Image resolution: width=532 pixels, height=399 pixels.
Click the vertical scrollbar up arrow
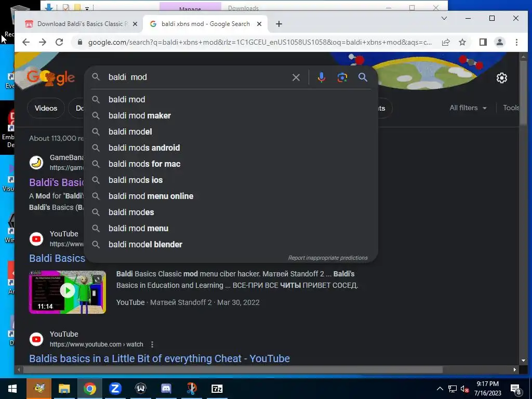point(523,56)
